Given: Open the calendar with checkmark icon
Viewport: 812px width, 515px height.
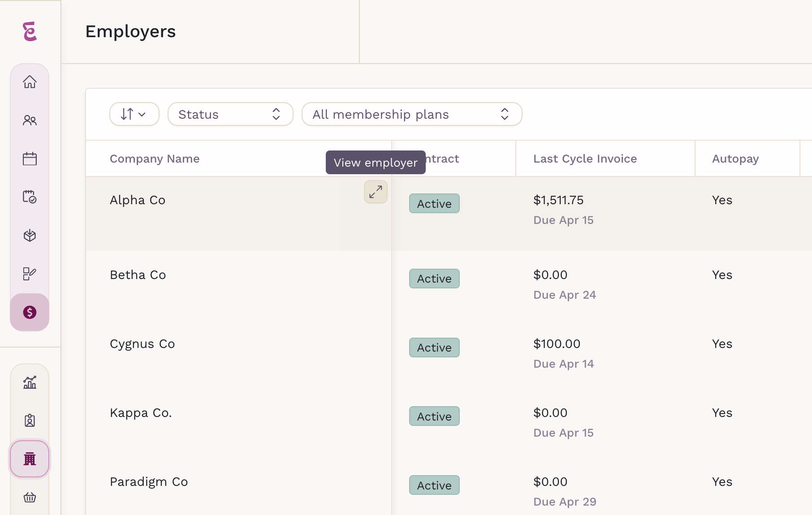Looking at the screenshot, I should (30, 197).
